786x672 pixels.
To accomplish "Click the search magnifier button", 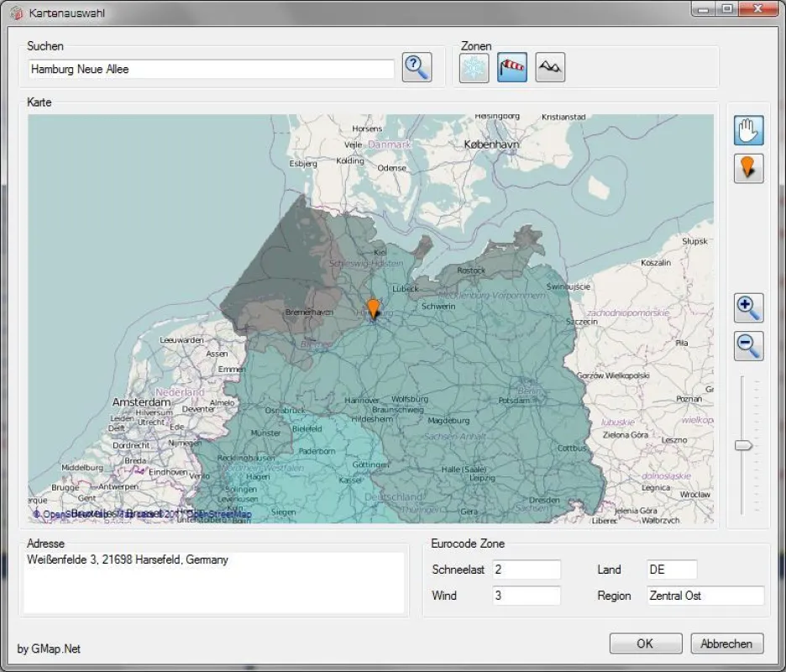I will point(417,67).
